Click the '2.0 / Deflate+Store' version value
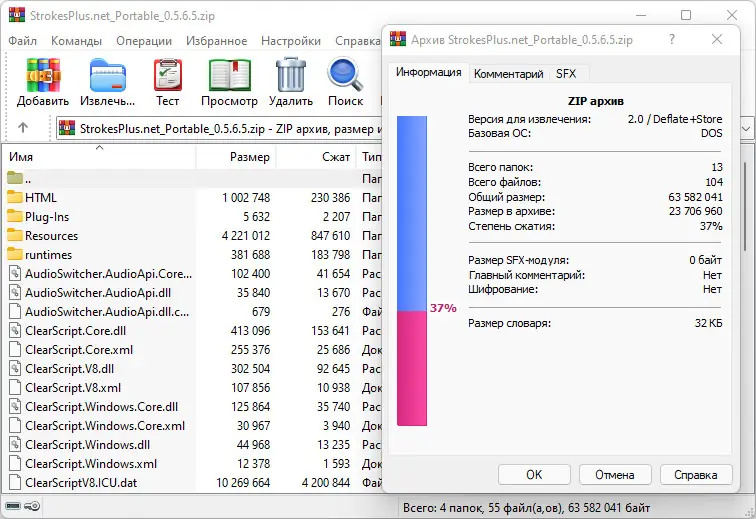The width and height of the screenshot is (756, 519). [x=675, y=119]
